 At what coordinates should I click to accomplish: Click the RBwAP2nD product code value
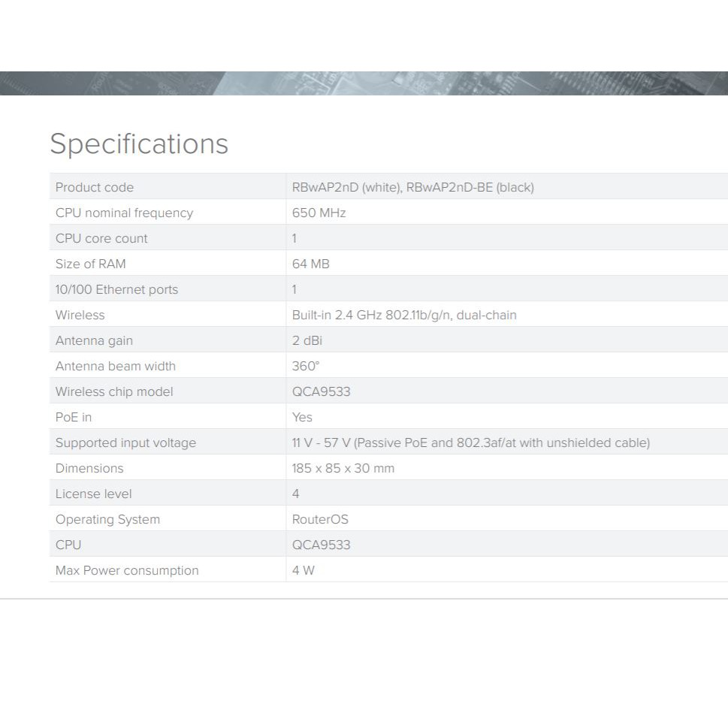412,187
